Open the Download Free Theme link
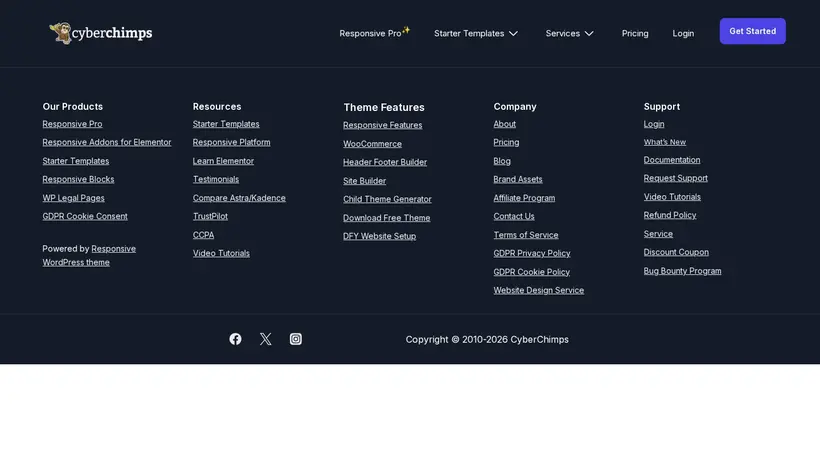This screenshot has width=820, height=461. pyautogui.click(x=386, y=218)
